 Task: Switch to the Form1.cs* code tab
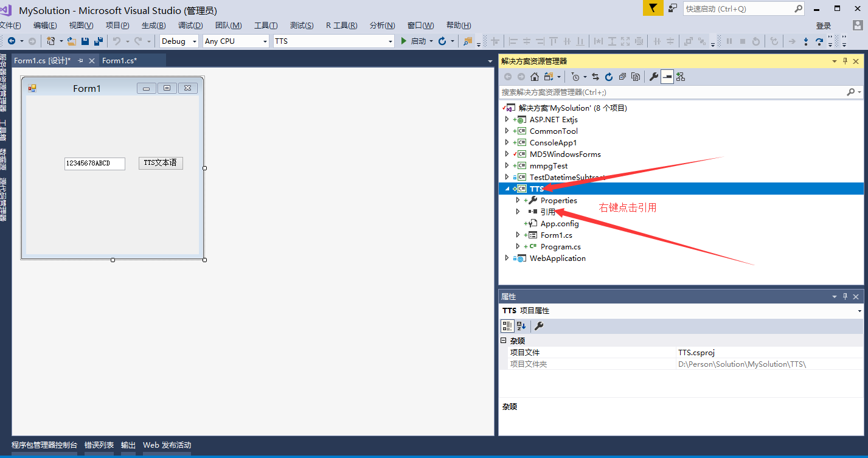pyautogui.click(x=120, y=60)
